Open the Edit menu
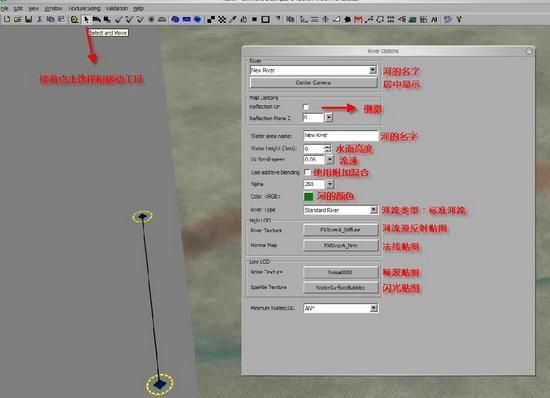Image resolution: width=550 pixels, height=398 pixels. [18, 8]
